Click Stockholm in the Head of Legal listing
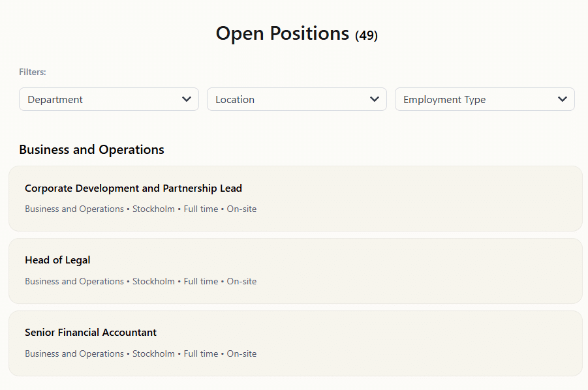The height and width of the screenshot is (390, 588). click(153, 282)
